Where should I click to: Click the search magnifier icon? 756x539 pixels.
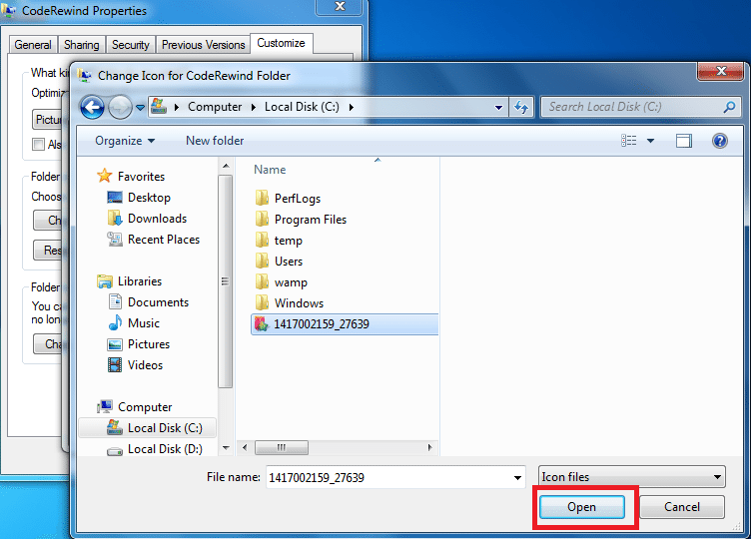click(729, 107)
